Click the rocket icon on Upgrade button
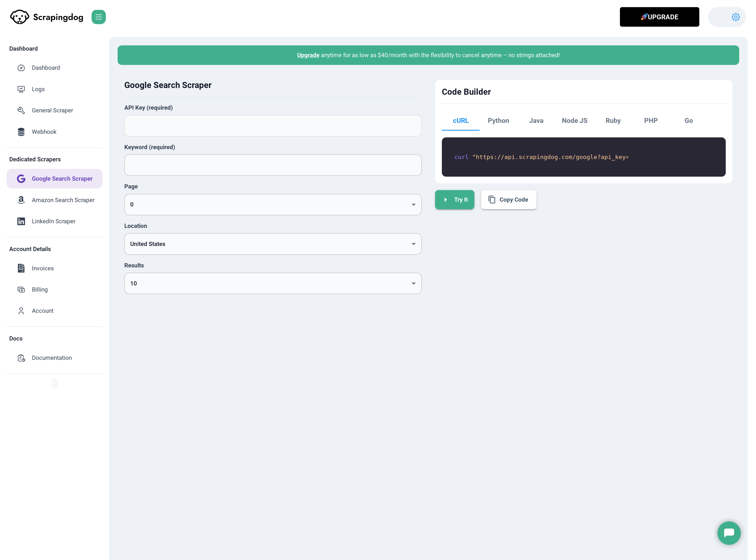Image resolution: width=756 pixels, height=560 pixels. coord(644,17)
